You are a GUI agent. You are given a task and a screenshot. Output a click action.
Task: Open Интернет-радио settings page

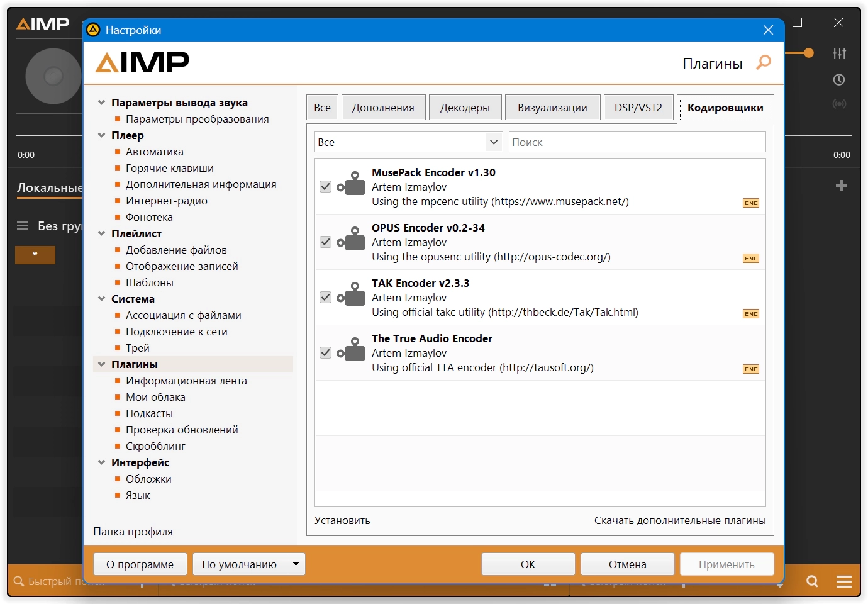coord(167,201)
